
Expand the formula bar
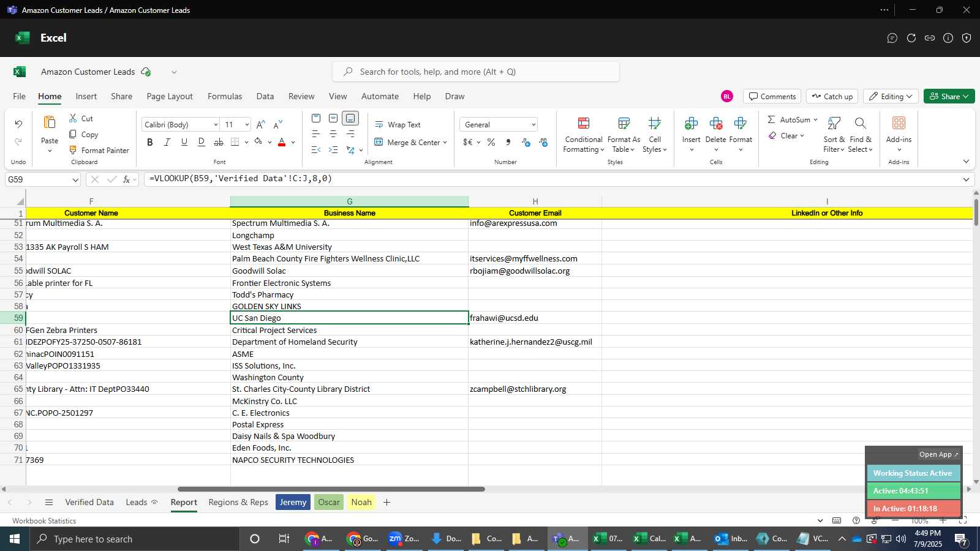click(966, 179)
